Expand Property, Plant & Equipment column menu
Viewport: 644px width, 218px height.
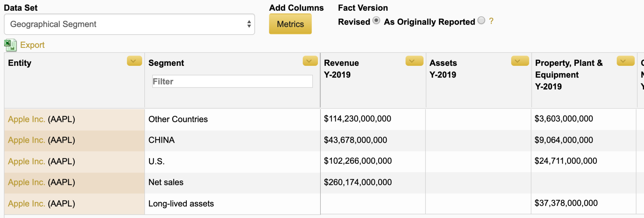625,61
